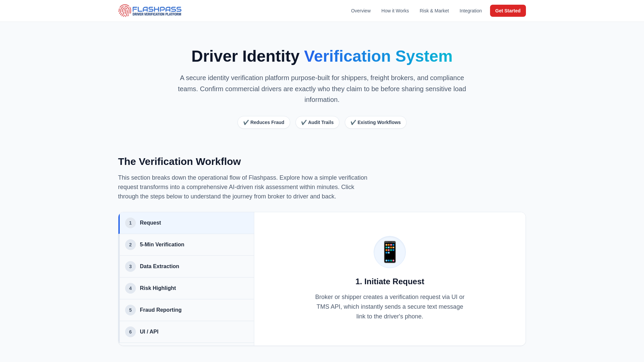Click the Driver Identity Verification System headline
The height and width of the screenshot is (362, 644).
pos(322,56)
